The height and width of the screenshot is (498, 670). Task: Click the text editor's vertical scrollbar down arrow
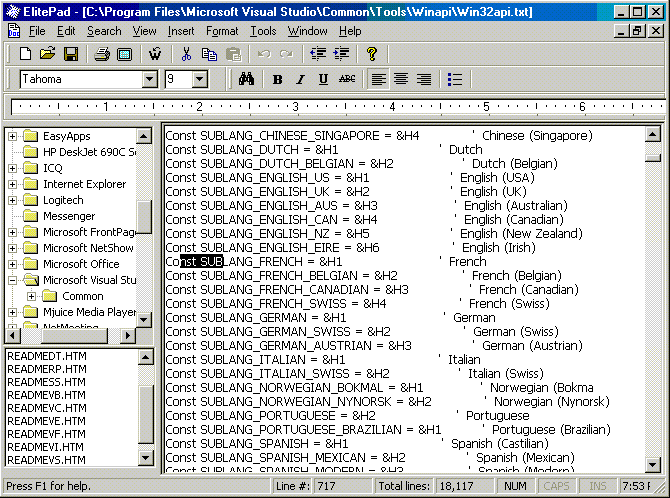tap(653, 464)
